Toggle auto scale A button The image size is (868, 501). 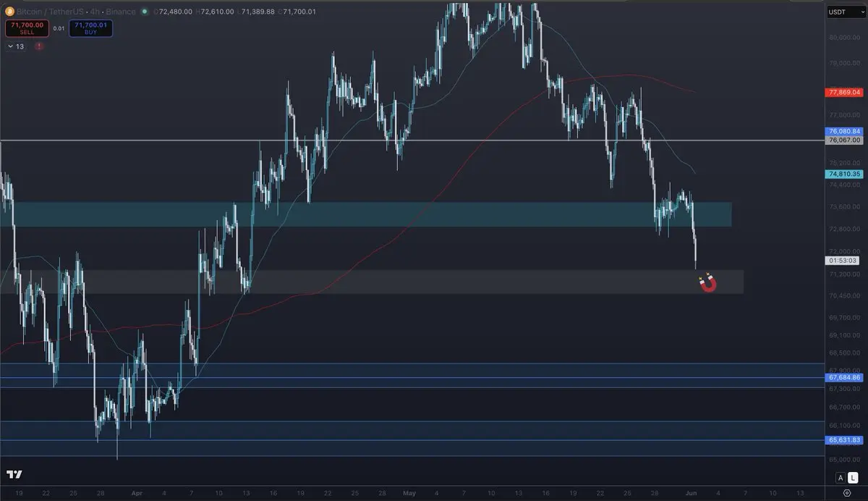coord(840,477)
